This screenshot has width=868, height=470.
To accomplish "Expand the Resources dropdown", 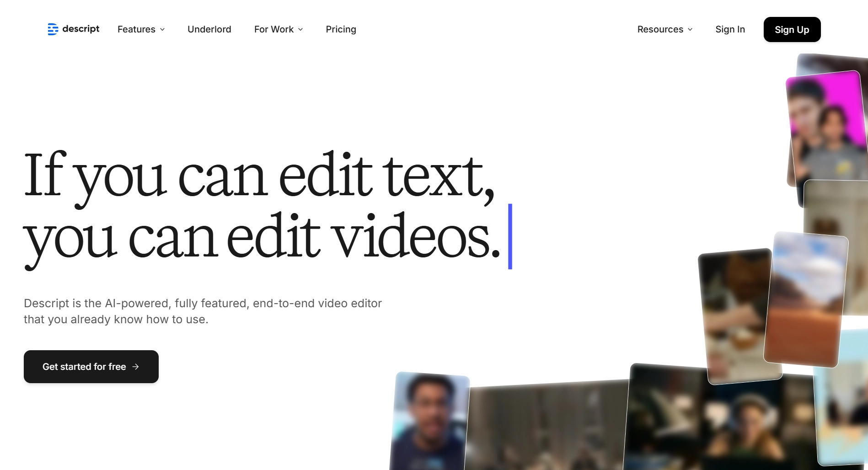I will coord(665,29).
